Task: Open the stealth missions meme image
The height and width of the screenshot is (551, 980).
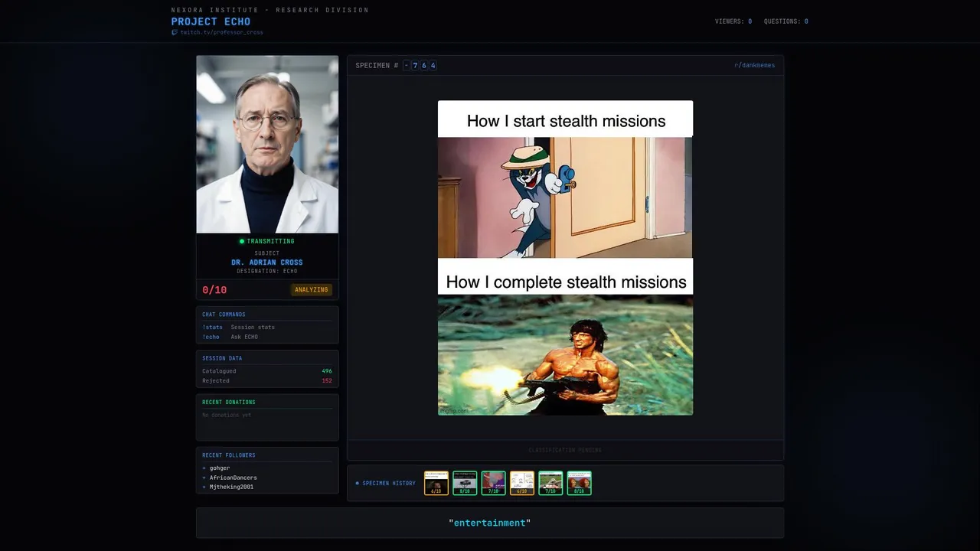Action: pos(565,258)
